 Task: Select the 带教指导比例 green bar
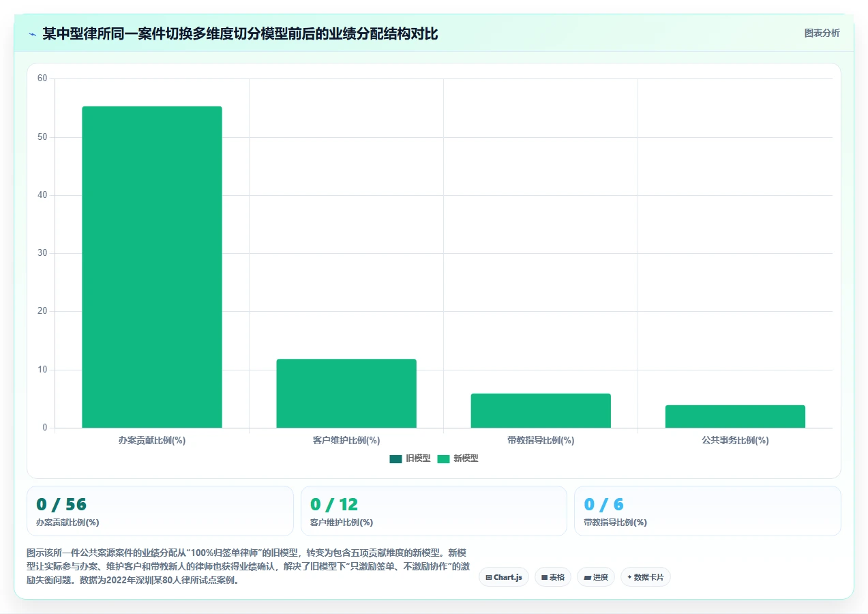point(541,411)
